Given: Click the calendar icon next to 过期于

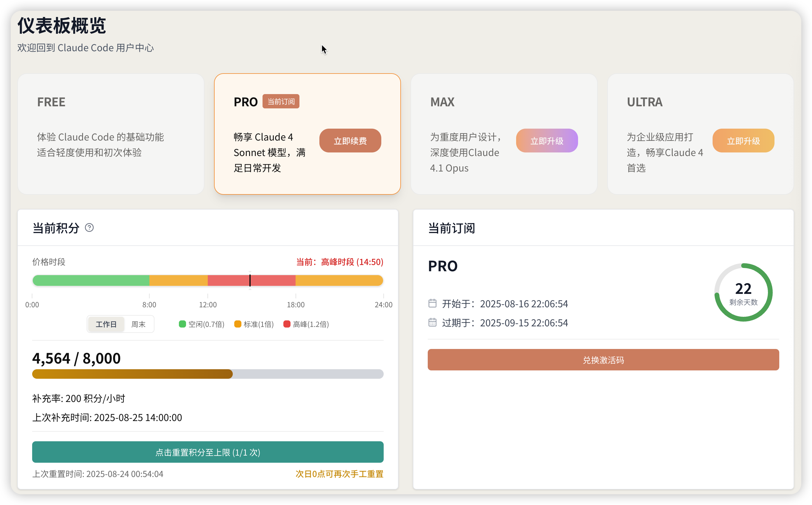Looking at the screenshot, I should point(432,322).
